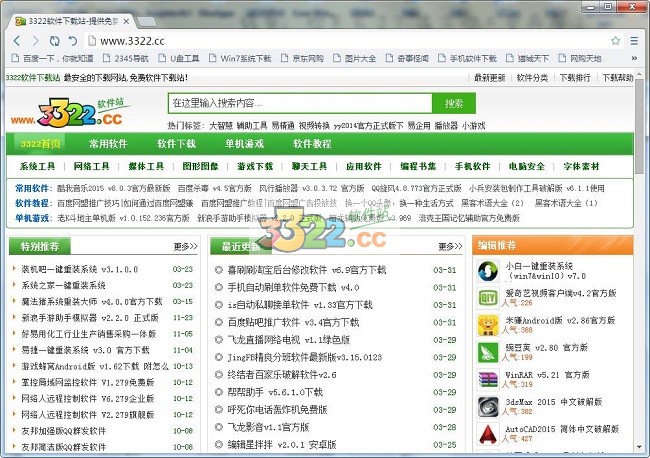Open 聊天工具 category
This screenshot has height=458, width=650.
[309, 167]
